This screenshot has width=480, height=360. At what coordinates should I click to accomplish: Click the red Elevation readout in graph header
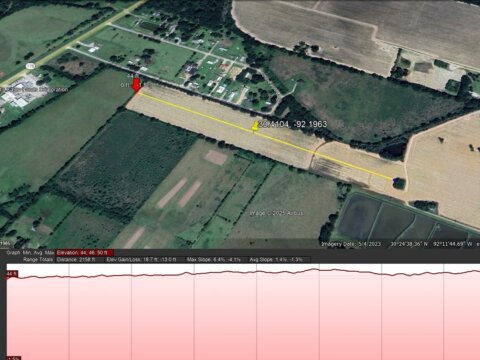click(x=85, y=253)
